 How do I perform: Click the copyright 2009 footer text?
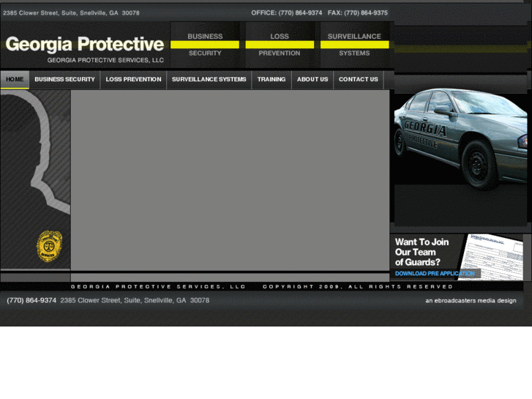coord(358,286)
